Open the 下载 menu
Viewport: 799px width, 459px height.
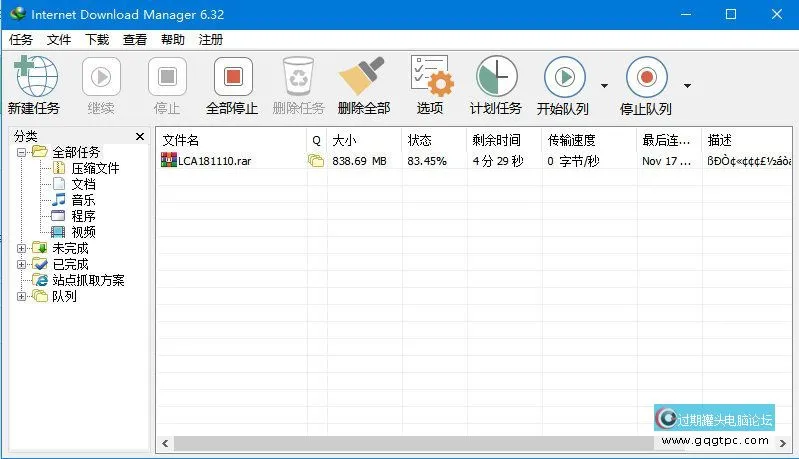click(97, 40)
